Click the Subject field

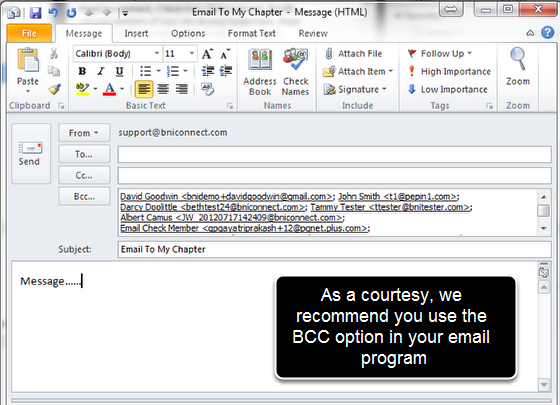[x=335, y=249]
